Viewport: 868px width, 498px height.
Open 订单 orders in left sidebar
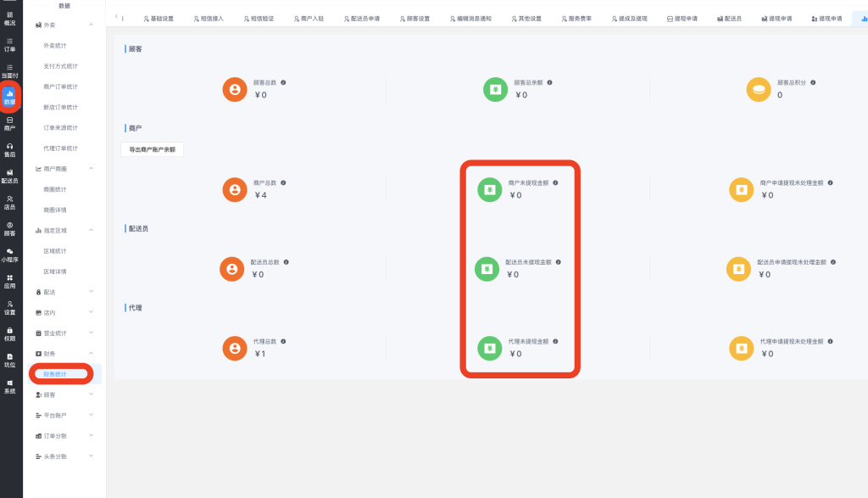click(x=9, y=45)
